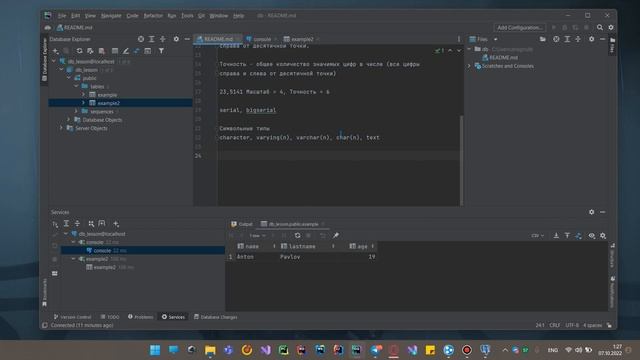
Task: Refresh the Database Explorer tree
Action: point(79,51)
